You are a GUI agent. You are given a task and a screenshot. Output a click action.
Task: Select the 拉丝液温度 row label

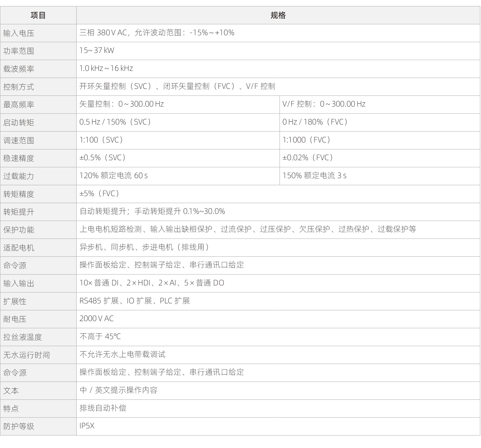22,337
